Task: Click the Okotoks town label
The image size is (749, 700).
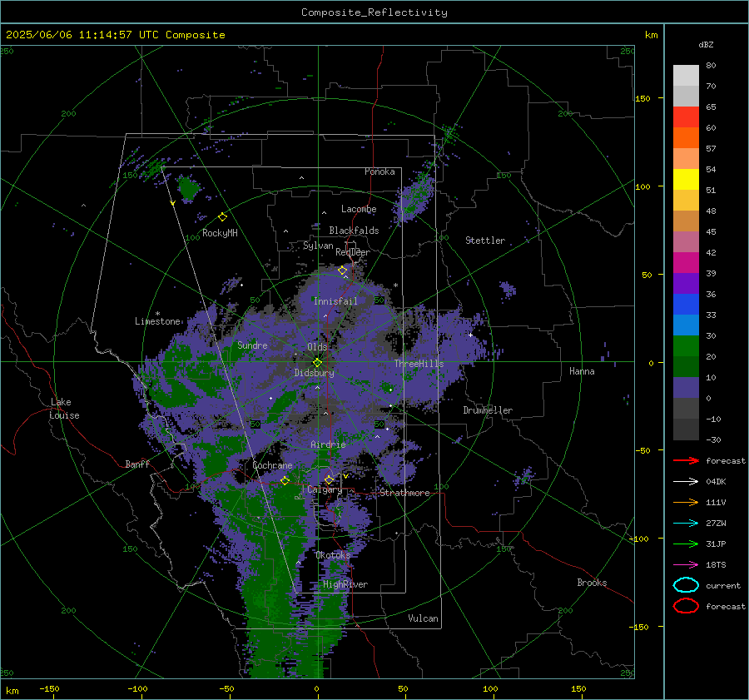Action: 333,555
